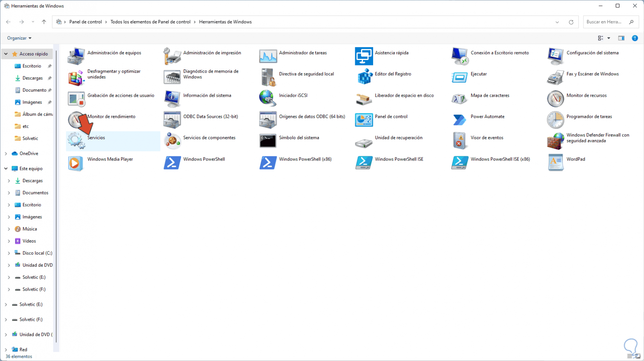
Task: Select the ODBC Data Sources (32-bit) icon
Action: tap(172, 120)
